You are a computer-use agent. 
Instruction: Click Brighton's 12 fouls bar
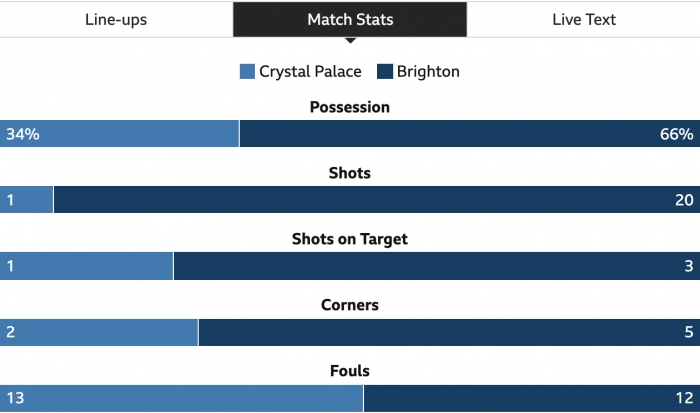pos(532,398)
